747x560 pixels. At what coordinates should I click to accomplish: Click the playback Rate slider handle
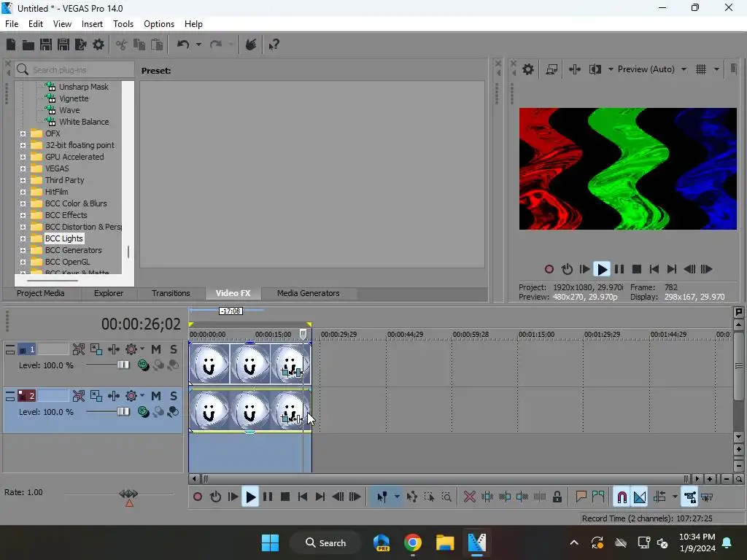click(128, 494)
